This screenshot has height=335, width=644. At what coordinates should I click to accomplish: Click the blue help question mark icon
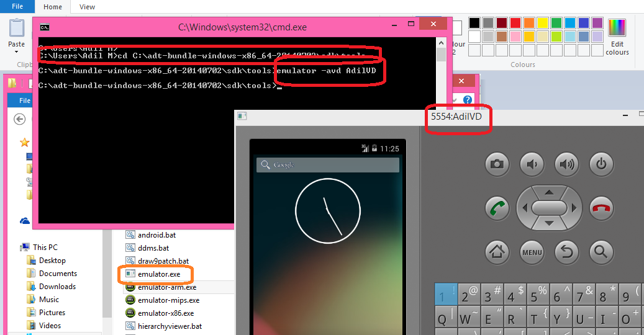click(x=468, y=100)
